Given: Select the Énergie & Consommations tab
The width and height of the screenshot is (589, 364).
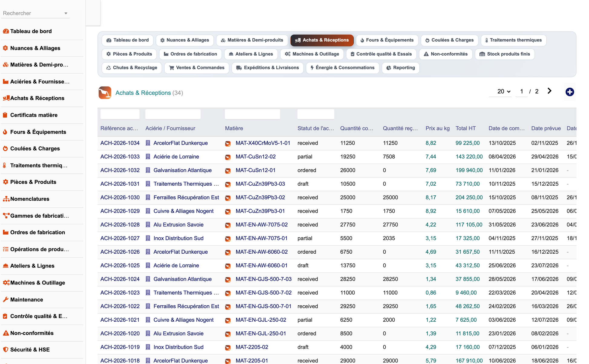Looking at the screenshot, I should (343, 68).
